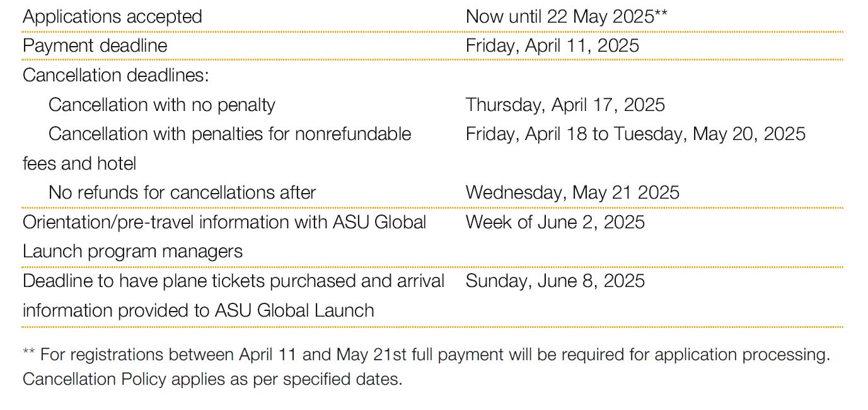The height and width of the screenshot is (410, 868).
Task: Click the 'fees and hotel' text
Action: tap(79, 163)
